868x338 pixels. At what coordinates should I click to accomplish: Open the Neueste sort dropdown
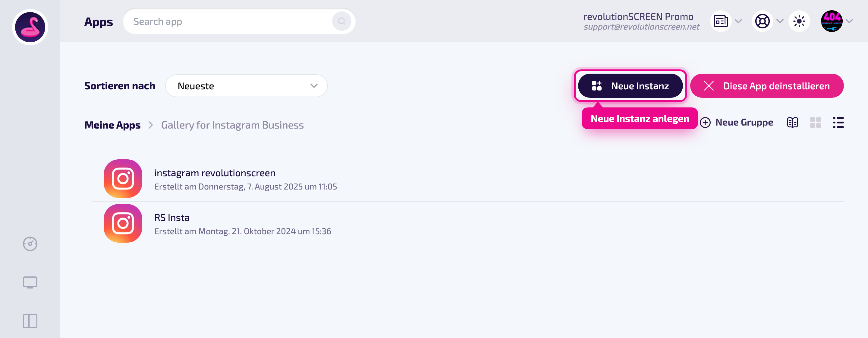[x=246, y=86]
